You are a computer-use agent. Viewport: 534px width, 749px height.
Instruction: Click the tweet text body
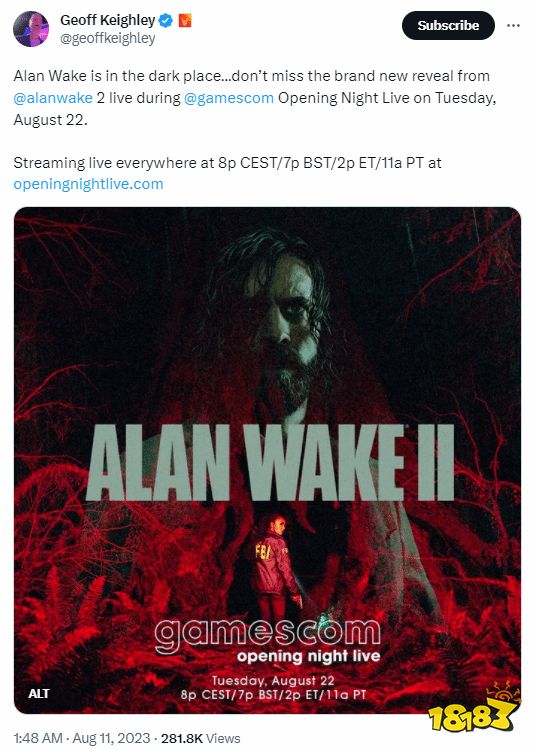coord(255,130)
